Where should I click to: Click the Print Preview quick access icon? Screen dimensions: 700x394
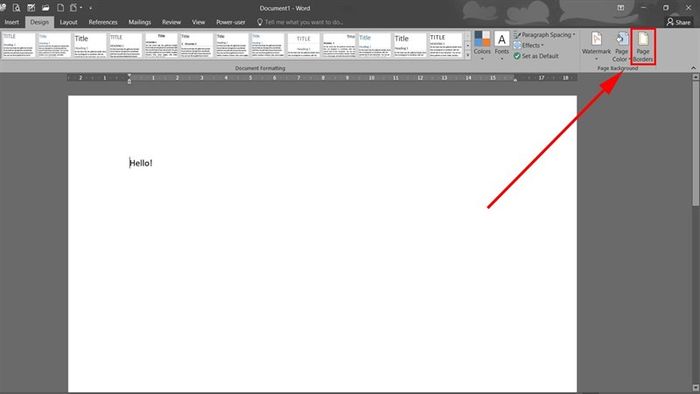(x=17, y=8)
